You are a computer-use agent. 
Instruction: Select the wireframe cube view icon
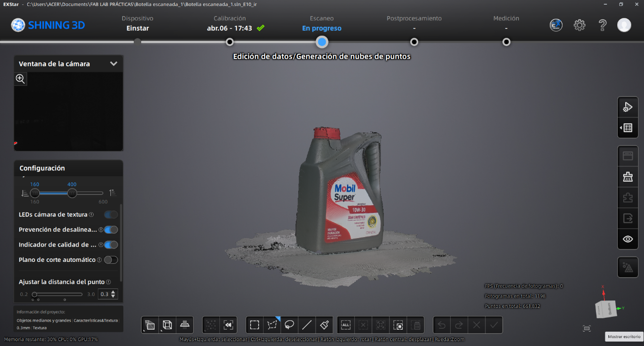point(167,325)
